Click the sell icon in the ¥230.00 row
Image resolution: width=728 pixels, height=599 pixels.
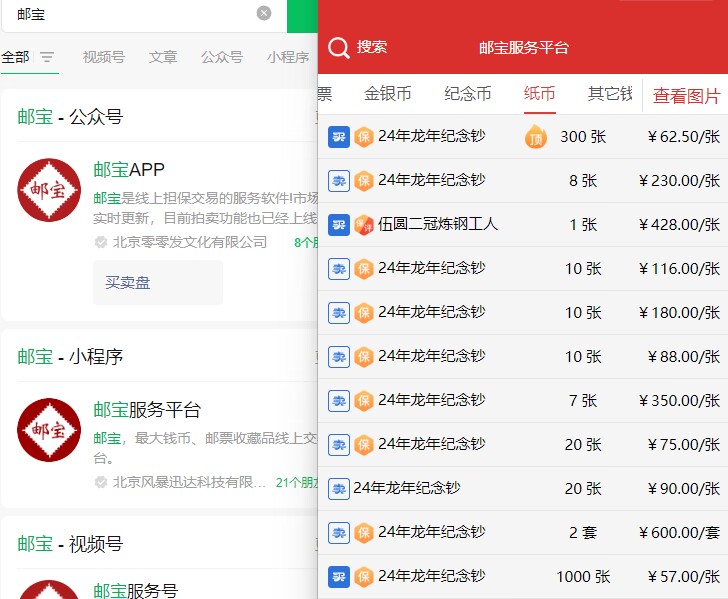(339, 181)
